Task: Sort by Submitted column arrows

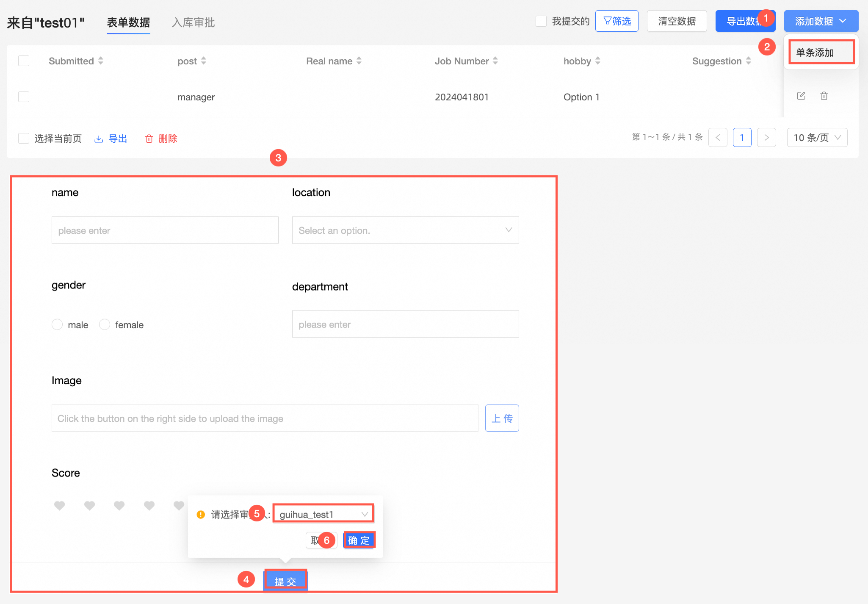Action: (101, 61)
